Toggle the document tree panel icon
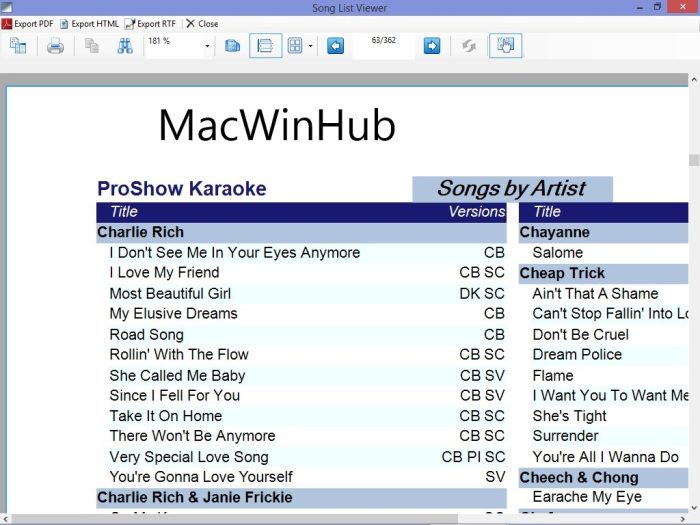The height and width of the screenshot is (525, 700). [18, 46]
